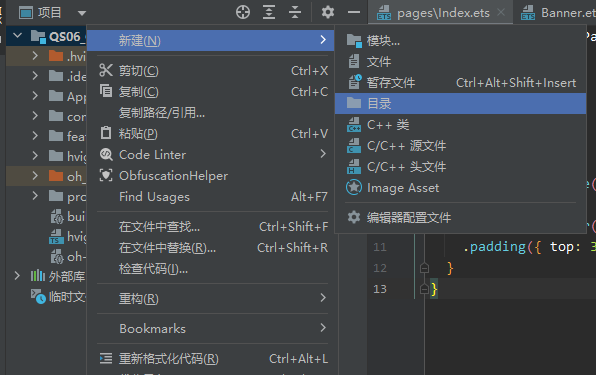Image resolution: width=596 pixels, height=375 pixels.
Task: Collapse the QS06 project root node
Action: click(17, 36)
